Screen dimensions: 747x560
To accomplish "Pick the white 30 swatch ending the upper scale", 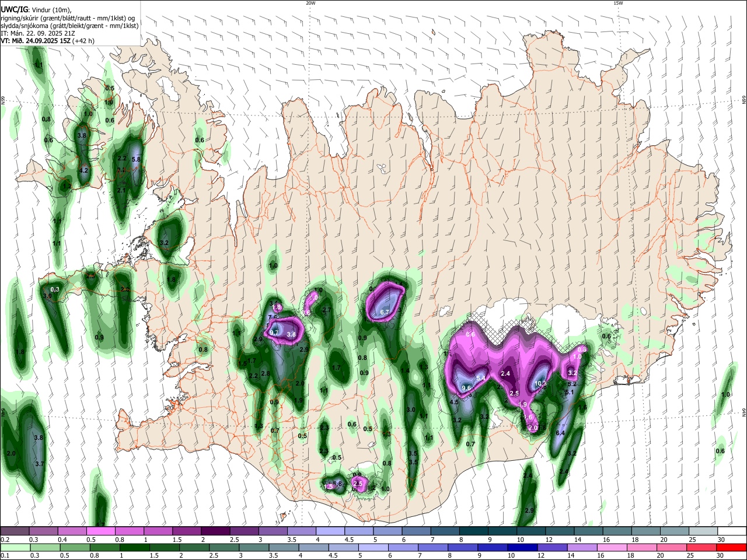I will pyautogui.click(x=732, y=531).
